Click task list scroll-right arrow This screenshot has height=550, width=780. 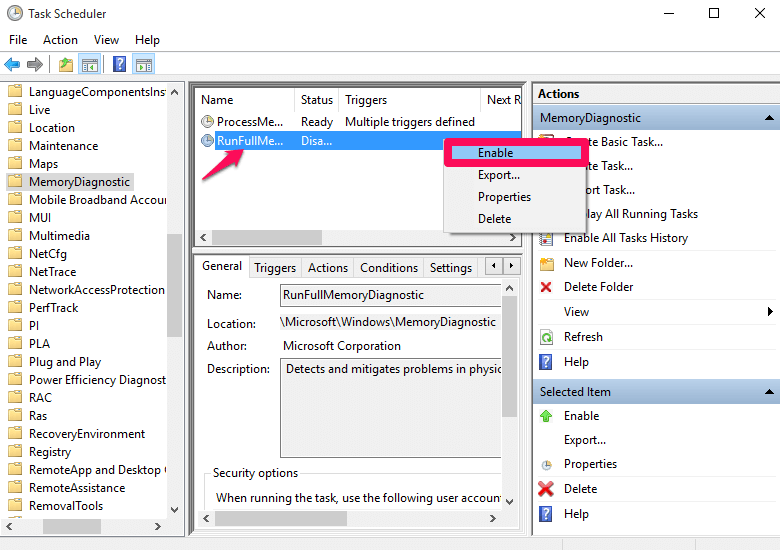pos(513,238)
